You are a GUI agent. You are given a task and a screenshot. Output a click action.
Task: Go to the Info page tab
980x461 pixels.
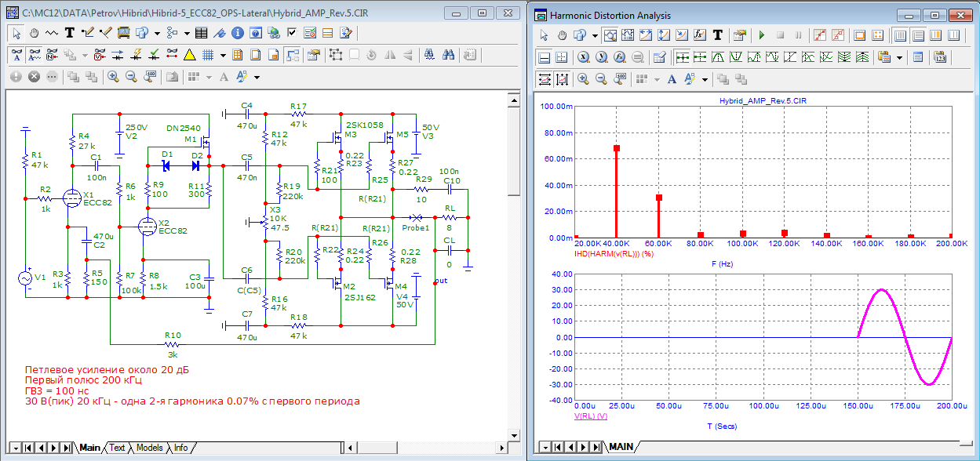(x=180, y=448)
